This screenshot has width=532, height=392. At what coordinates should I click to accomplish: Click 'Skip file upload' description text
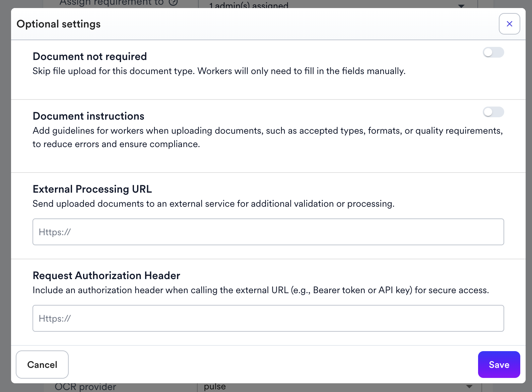tap(219, 71)
